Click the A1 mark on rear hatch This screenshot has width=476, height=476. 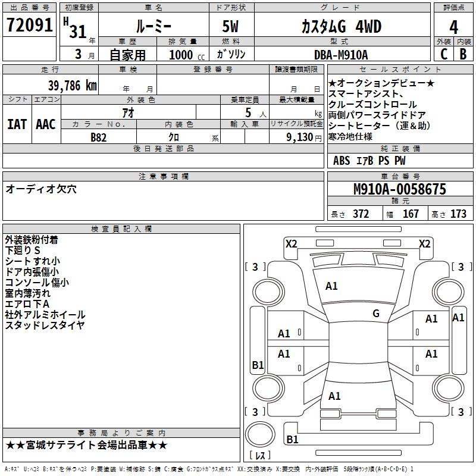(x=334, y=396)
